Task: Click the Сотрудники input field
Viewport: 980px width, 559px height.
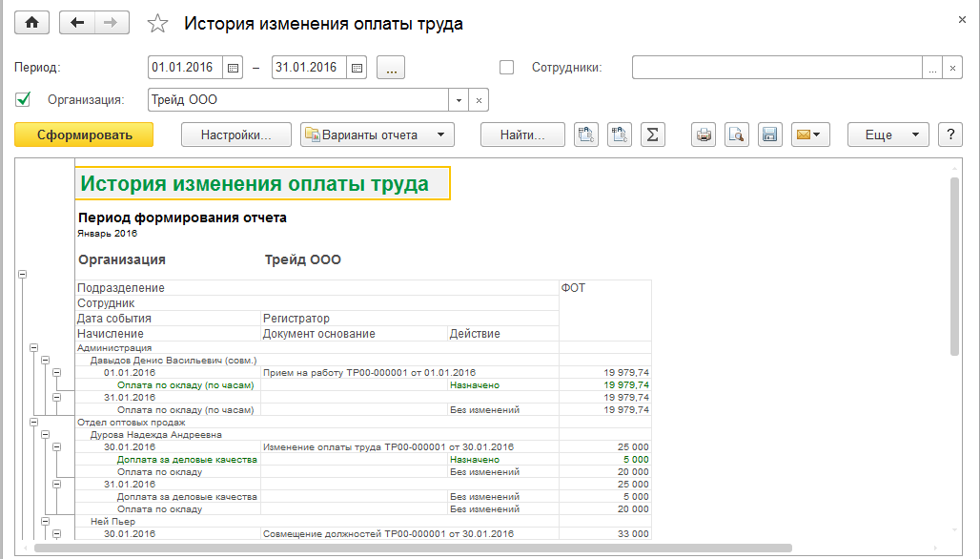Action: point(776,68)
